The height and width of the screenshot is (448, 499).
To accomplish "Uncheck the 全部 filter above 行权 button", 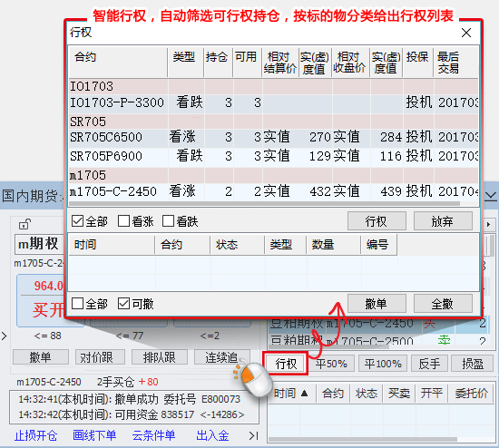I will (x=77, y=220).
